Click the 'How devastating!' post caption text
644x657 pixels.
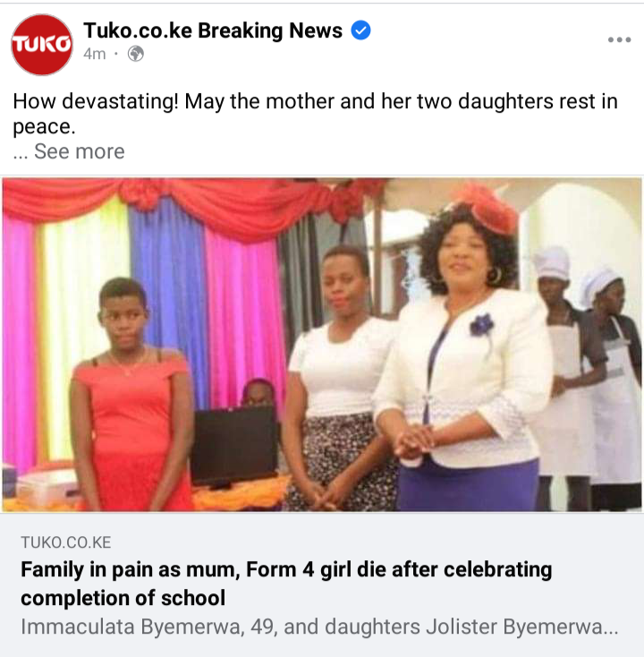click(315, 114)
